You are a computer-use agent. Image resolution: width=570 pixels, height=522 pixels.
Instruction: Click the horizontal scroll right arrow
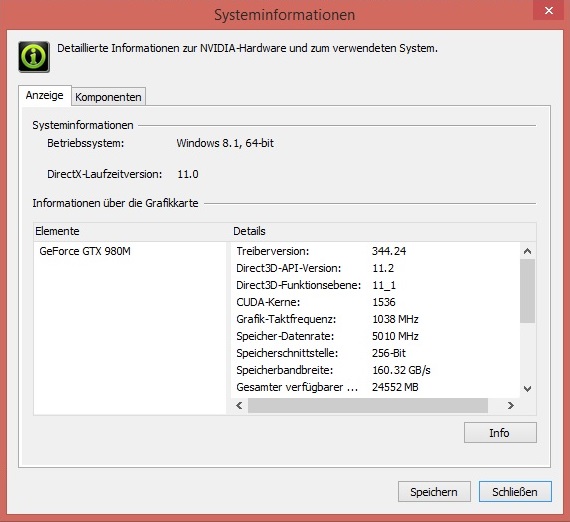(x=510, y=405)
